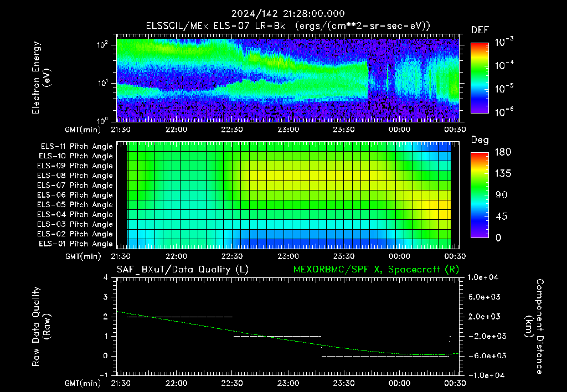
Task: Click the DEF color scale bar
Action: click(x=480, y=78)
